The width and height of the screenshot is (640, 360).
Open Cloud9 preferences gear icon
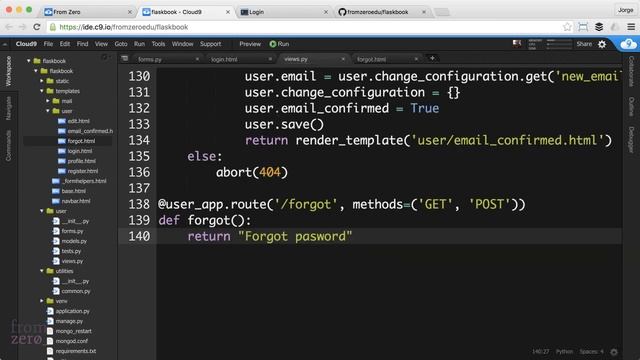click(602, 44)
